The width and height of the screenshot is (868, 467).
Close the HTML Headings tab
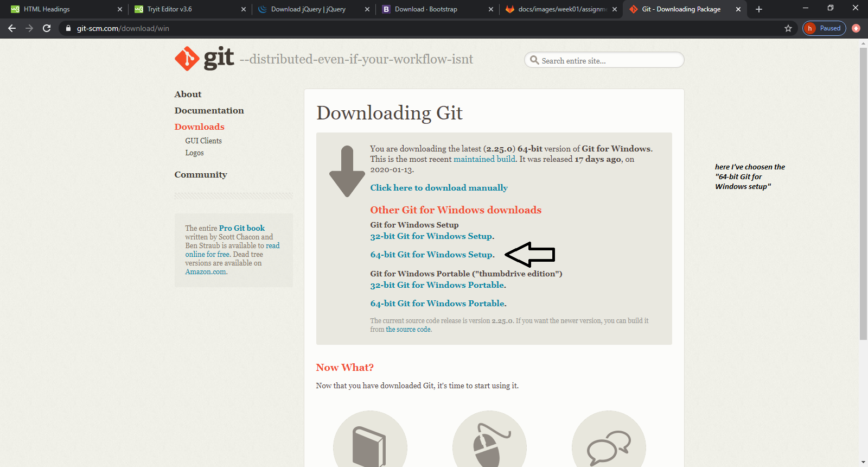tap(120, 9)
